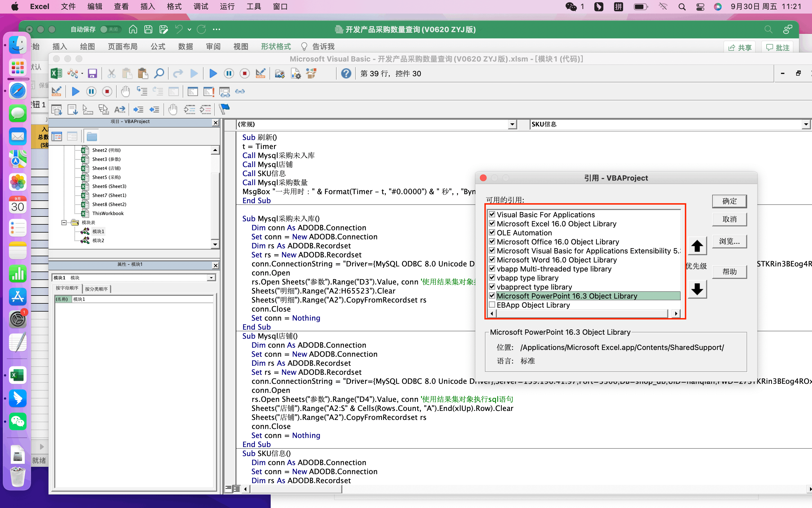
Task: Collapse the 模块表 folder in project tree
Action: 64,222
